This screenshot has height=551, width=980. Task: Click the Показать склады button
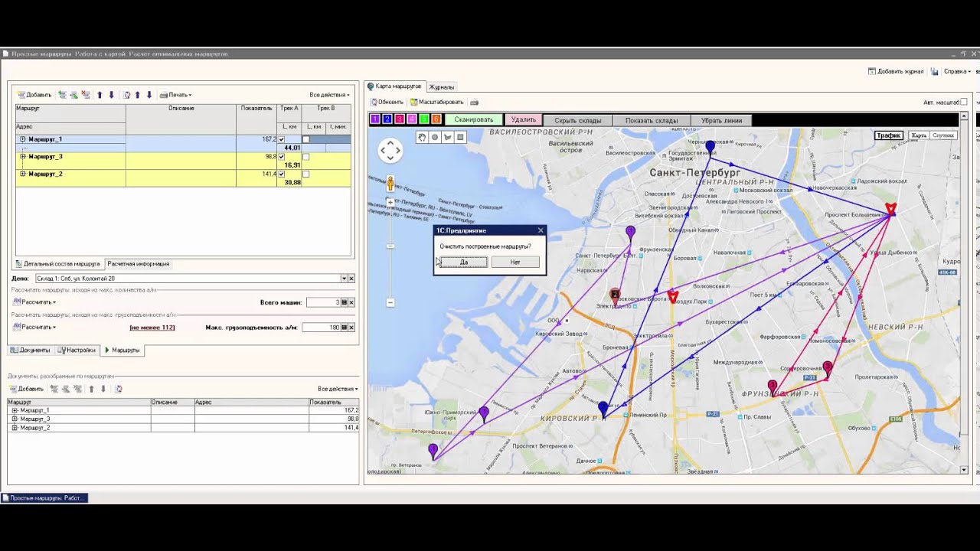click(x=652, y=120)
